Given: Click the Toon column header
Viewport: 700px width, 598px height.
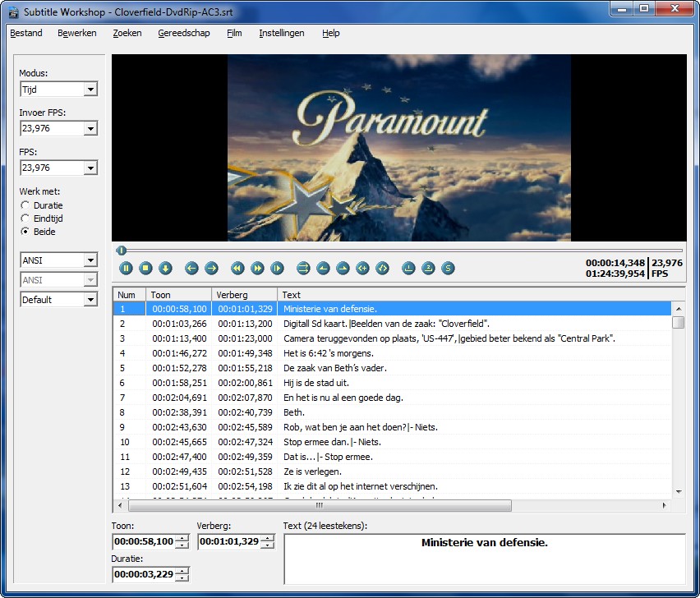Looking at the screenshot, I should pos(178,295).
